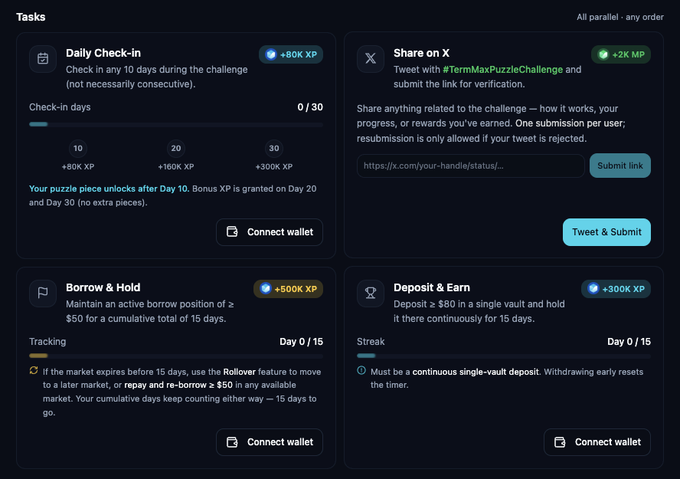Click the X logo icon in Share on X
This screenshot has height=479, width=680.
point(370,59)
